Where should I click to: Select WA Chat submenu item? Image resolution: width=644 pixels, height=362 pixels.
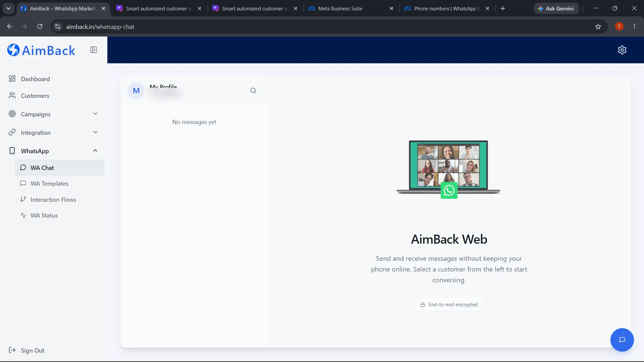[x=60, y=168]
